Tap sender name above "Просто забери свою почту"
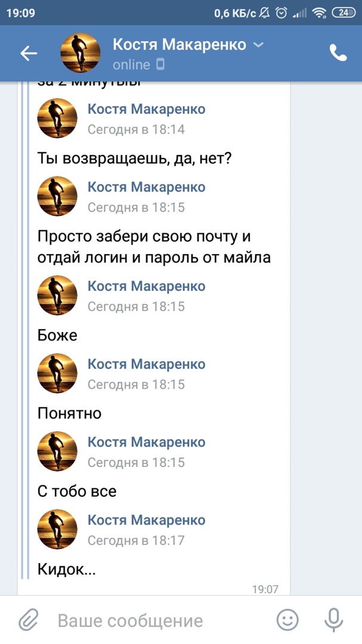Screen dimensions: 362x644 (x=146, y=187)
